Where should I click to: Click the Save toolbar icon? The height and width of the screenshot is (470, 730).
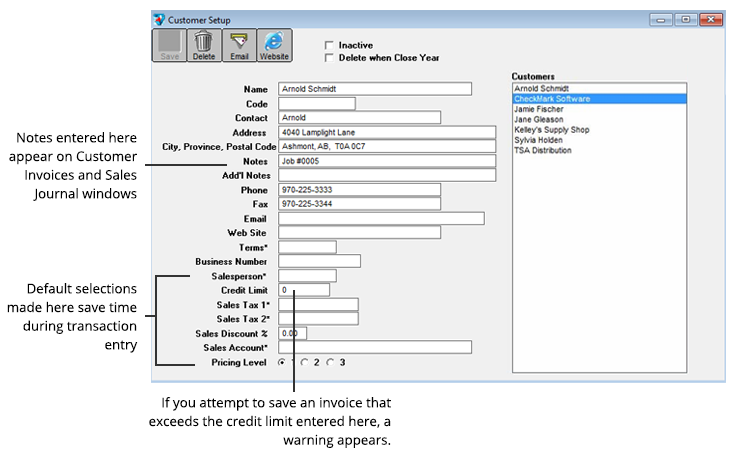169,46
